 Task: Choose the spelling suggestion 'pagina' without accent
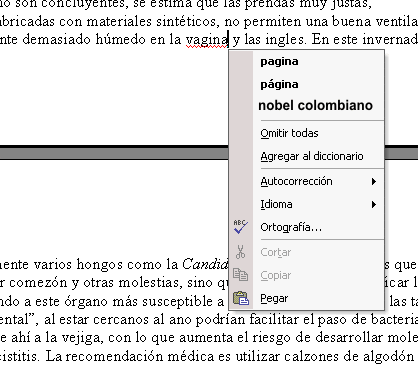(279, 62)
